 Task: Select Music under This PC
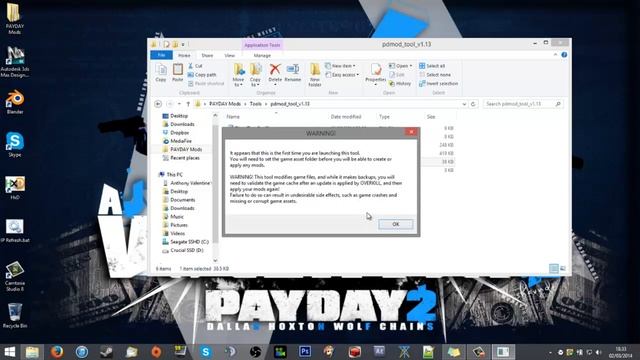tap(177, 217)
